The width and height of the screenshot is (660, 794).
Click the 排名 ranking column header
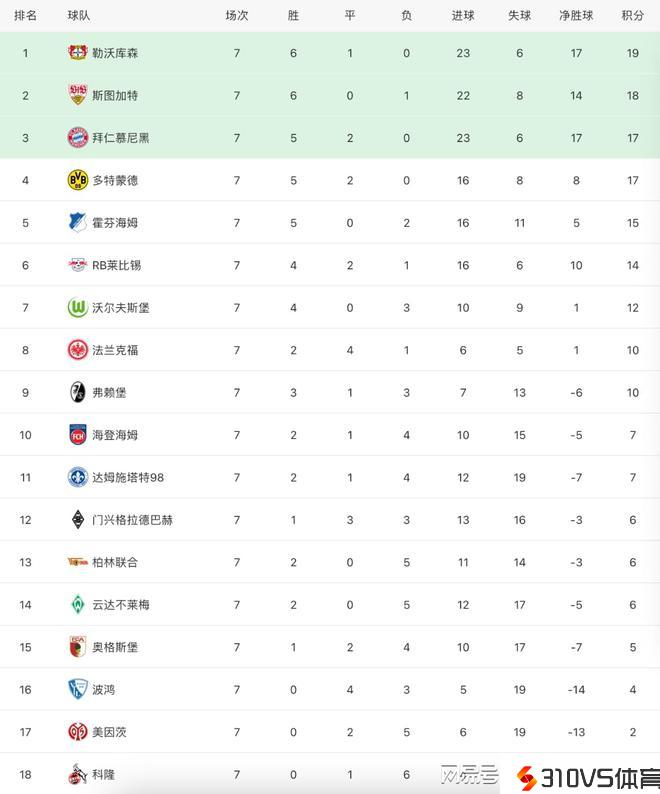click(26, 16)
